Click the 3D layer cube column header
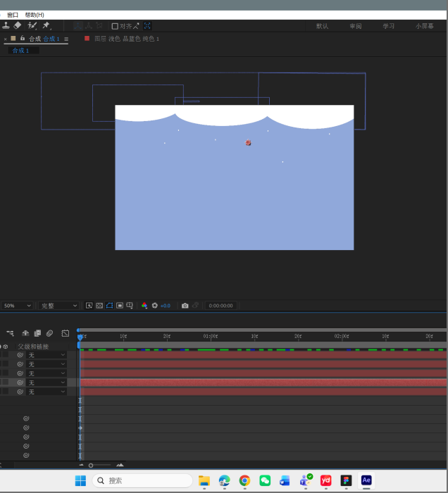448x493 pixels. coord(6,347)
